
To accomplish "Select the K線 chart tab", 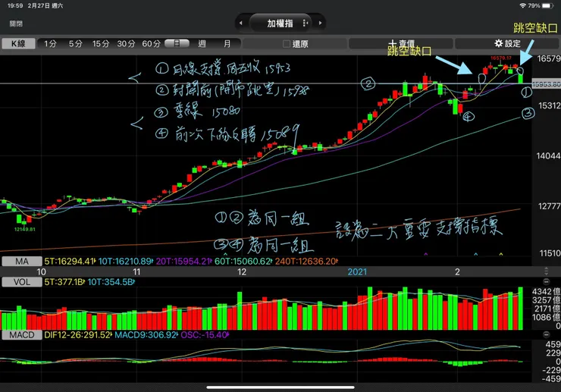I will [19, 44].
